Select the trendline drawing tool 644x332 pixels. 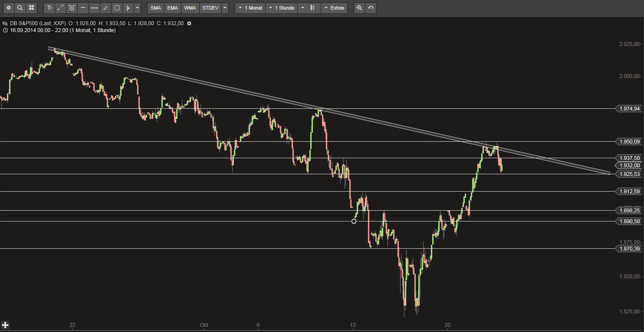pos(60,8)
